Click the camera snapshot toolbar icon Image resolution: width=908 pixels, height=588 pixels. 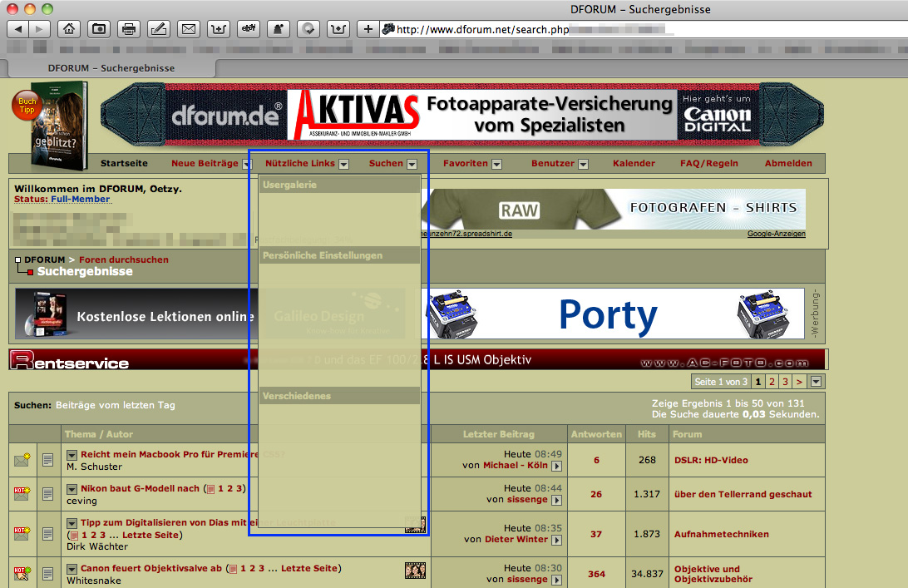99,29
